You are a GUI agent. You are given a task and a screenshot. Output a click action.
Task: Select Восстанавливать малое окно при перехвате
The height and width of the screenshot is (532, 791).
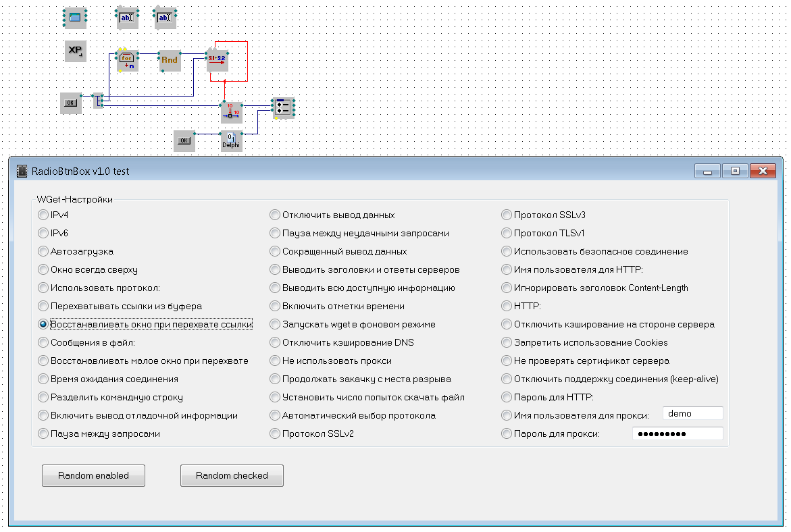143,361
